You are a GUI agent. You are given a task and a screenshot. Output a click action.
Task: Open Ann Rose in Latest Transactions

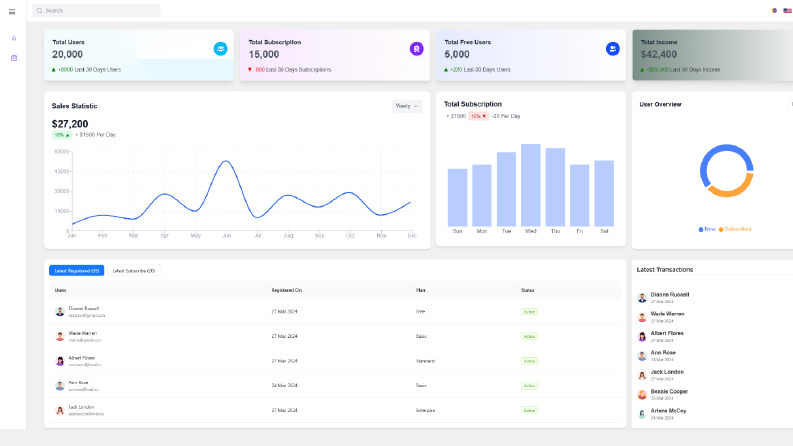663,352
